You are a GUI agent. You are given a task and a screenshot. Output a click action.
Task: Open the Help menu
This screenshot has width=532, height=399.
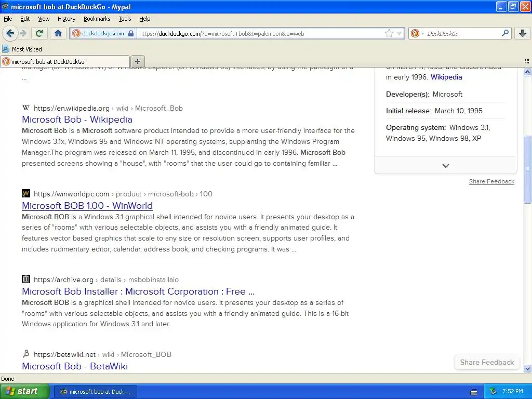point(144,19)
